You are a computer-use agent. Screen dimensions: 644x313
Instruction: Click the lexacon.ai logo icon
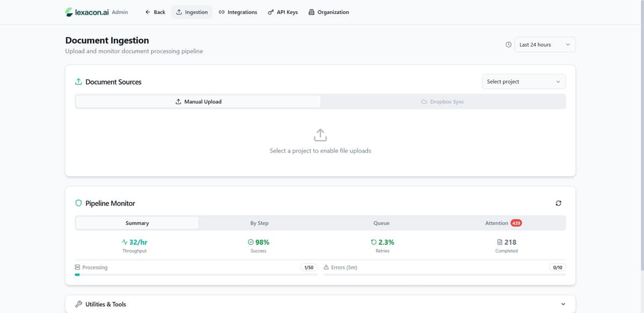69,12
